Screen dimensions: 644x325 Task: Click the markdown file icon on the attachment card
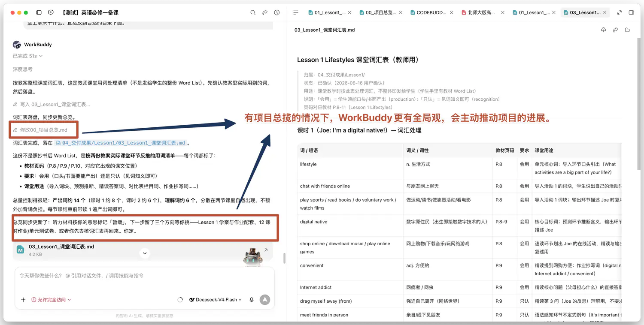coord(20,250)
